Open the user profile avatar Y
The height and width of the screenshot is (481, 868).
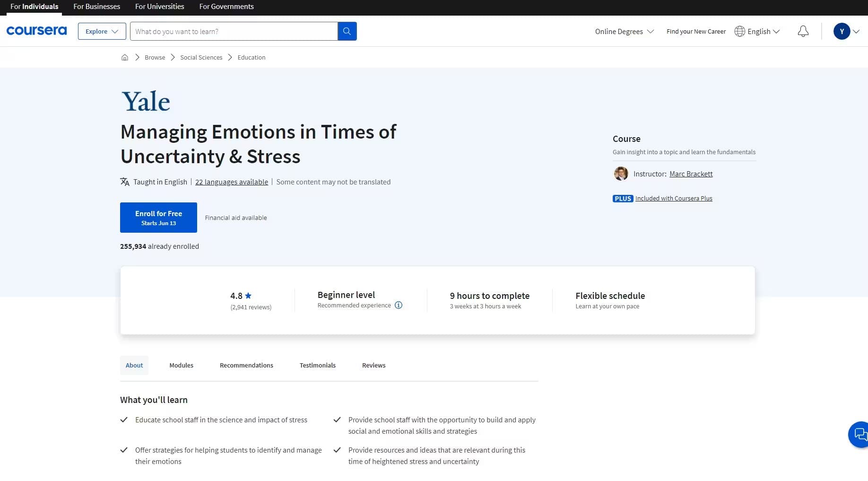842,31
